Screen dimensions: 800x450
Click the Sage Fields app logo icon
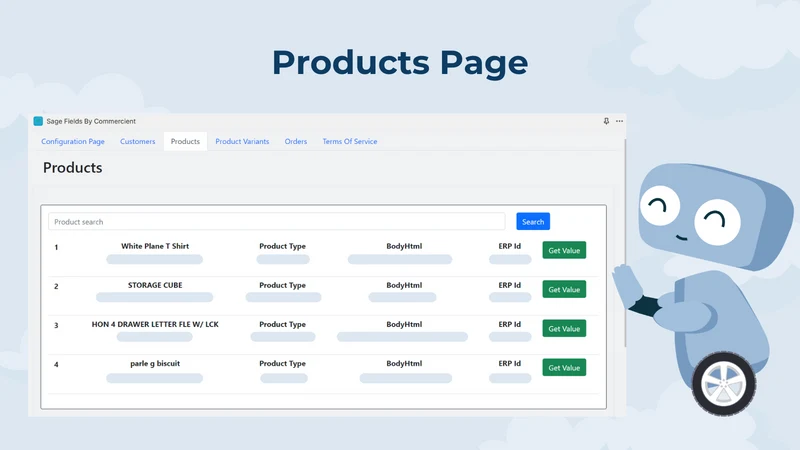point(38,121)
